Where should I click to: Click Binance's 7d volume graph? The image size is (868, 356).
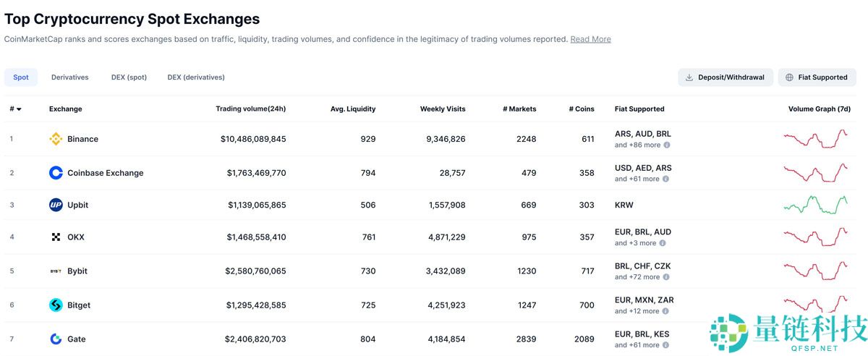point(816,138)
